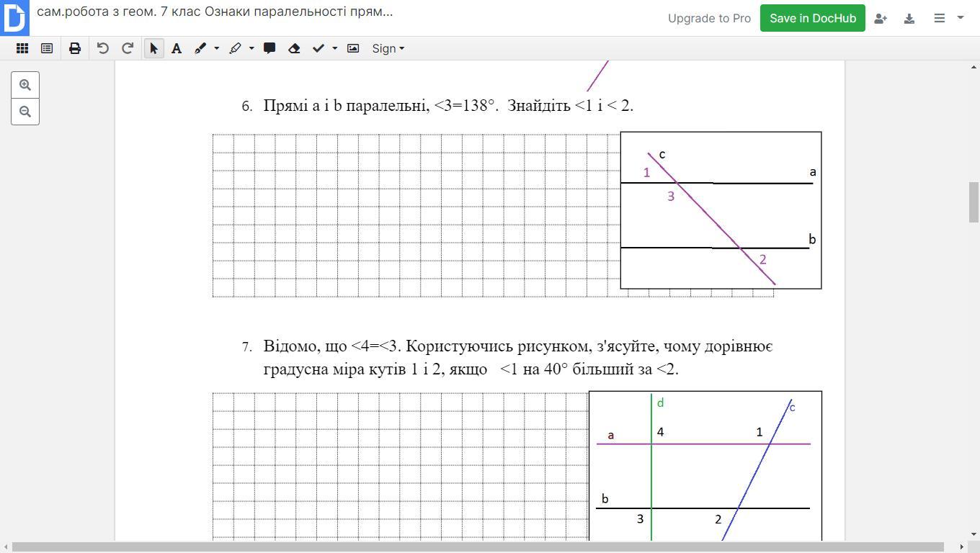Select the checkmark stamp tool
The width and height of the screenshot is (980, 553).
click(318, 48)
